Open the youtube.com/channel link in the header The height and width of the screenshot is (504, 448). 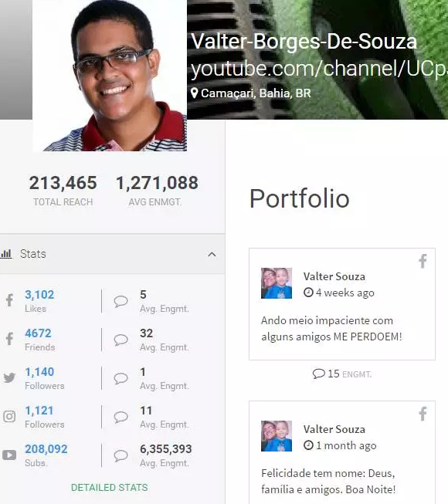point(319,69)
